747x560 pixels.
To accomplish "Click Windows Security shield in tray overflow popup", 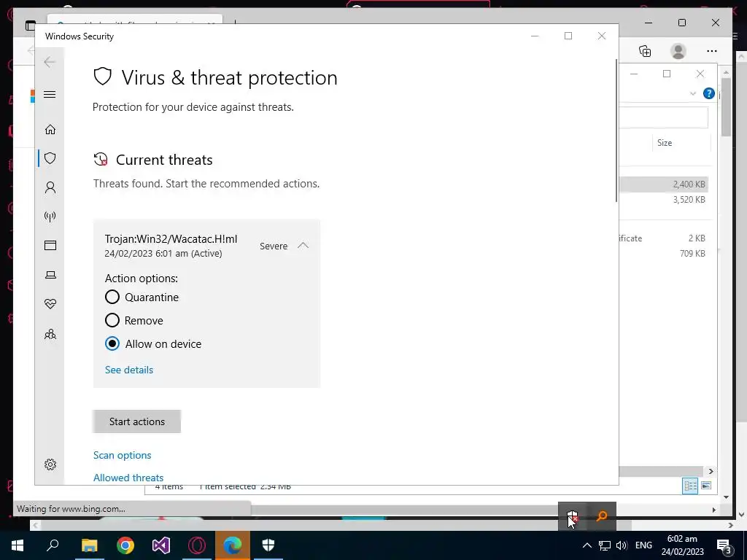I will click(572, 516).
